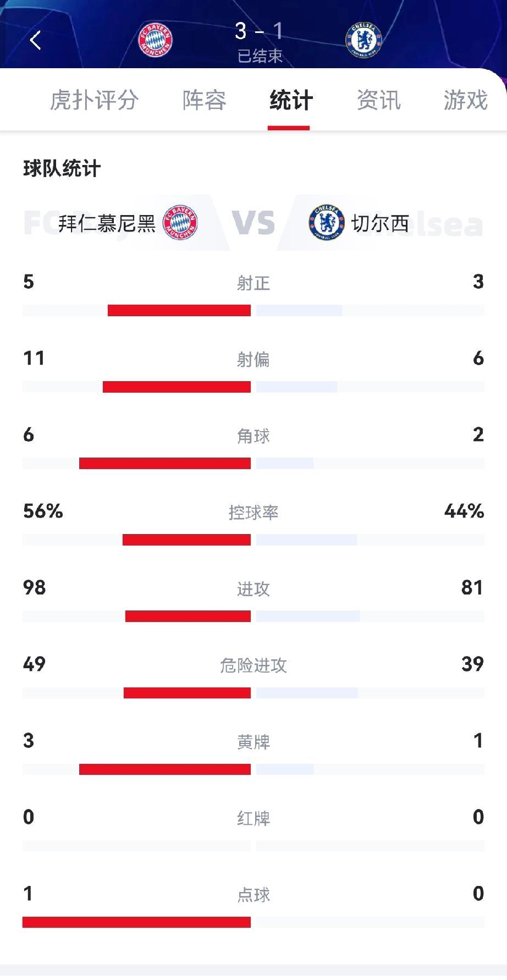Tap the 拜仁慕尼黑 team name
This screenshot has width=507, height=980.
[107, 224]
